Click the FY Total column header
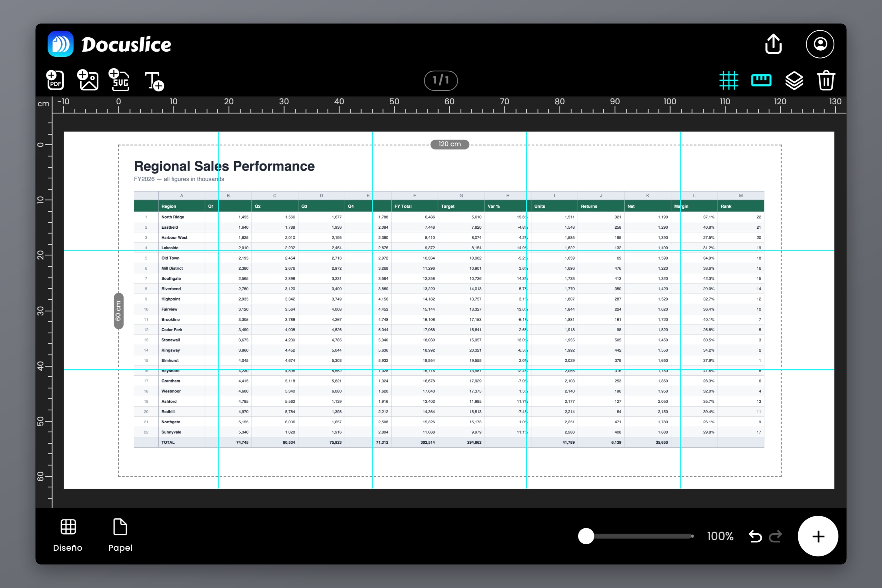 click(403, 206)
